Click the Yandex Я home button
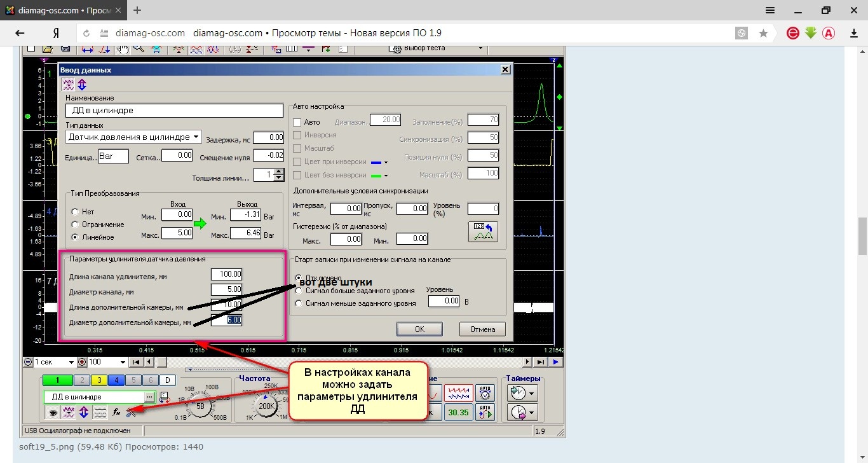Image resolution: width=868 pixels, height=463 pixels. tap(57, 33)
